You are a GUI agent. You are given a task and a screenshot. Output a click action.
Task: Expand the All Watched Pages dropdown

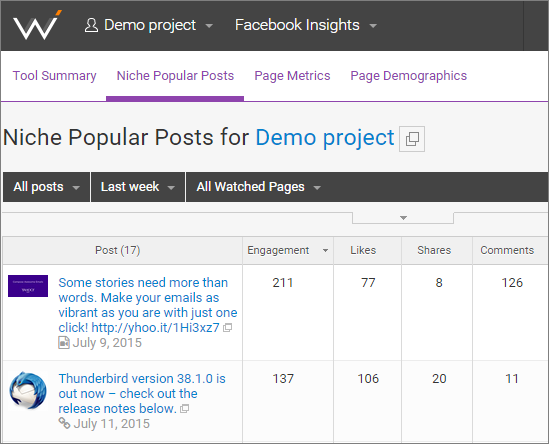coord(258,187)
